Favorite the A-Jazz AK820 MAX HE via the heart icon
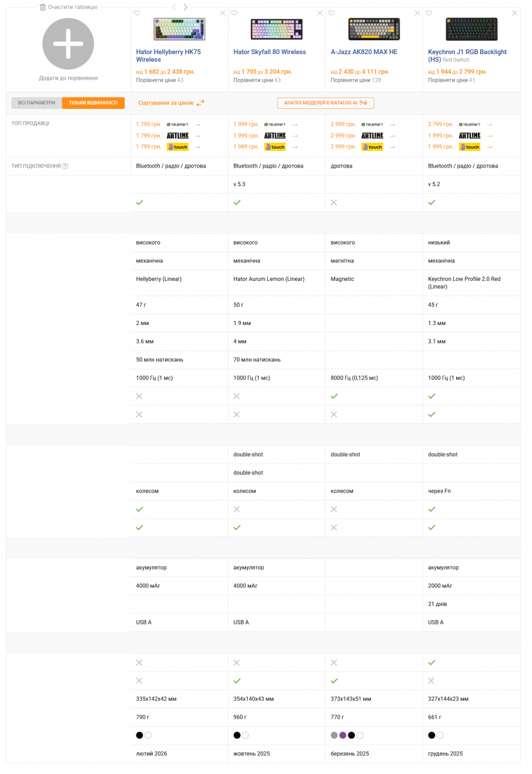The width and height of the screenshot is (532, 774). [x=331, y=13]
